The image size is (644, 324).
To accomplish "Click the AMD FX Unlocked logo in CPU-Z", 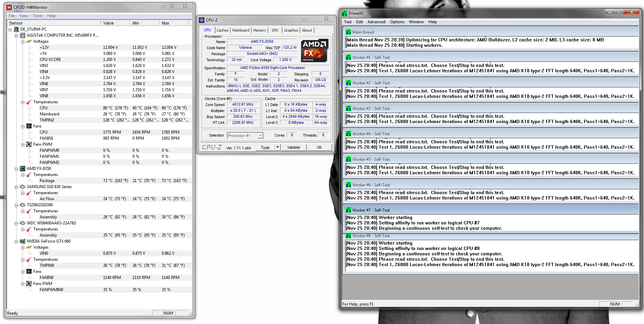I will (314, 50).
